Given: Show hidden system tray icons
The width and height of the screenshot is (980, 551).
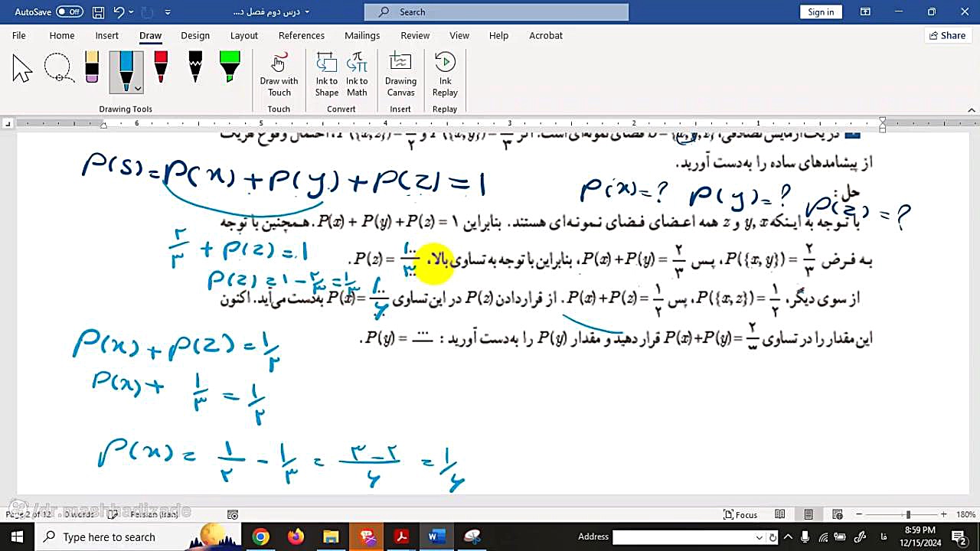Looking at the screenshot, I should click(x=789, y=536).
